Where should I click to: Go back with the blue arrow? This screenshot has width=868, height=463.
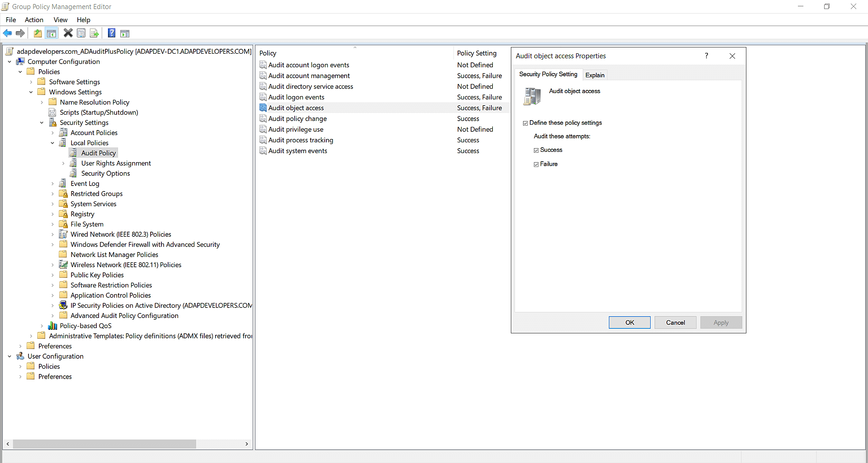coord(7,33)
